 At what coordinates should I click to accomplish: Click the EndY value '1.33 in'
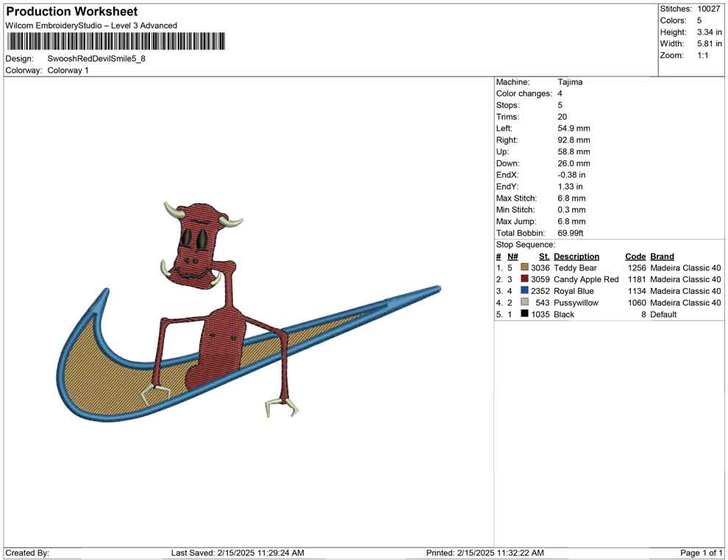[x=571, y=187]
